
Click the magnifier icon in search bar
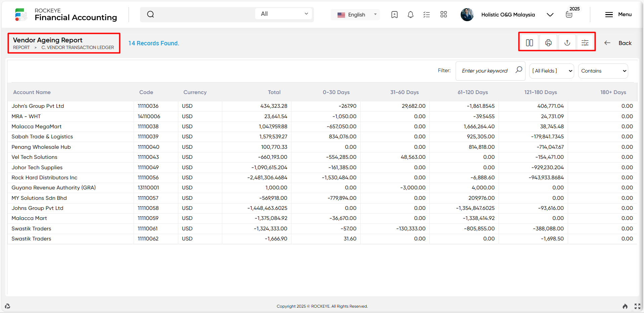150,14
